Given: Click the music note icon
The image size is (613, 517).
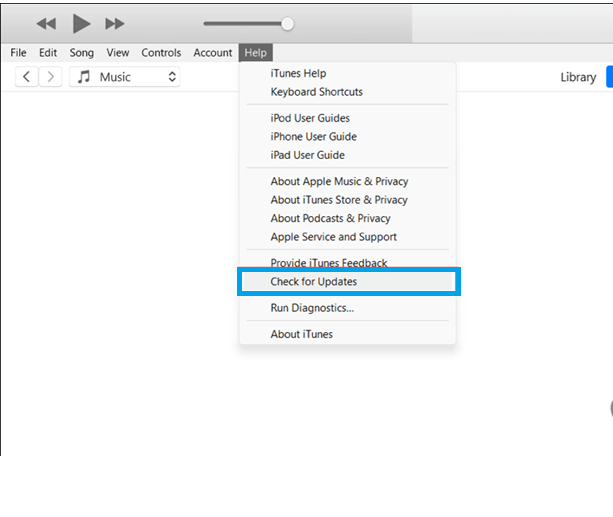Looking at the screenshot, I should click(84, 77).
